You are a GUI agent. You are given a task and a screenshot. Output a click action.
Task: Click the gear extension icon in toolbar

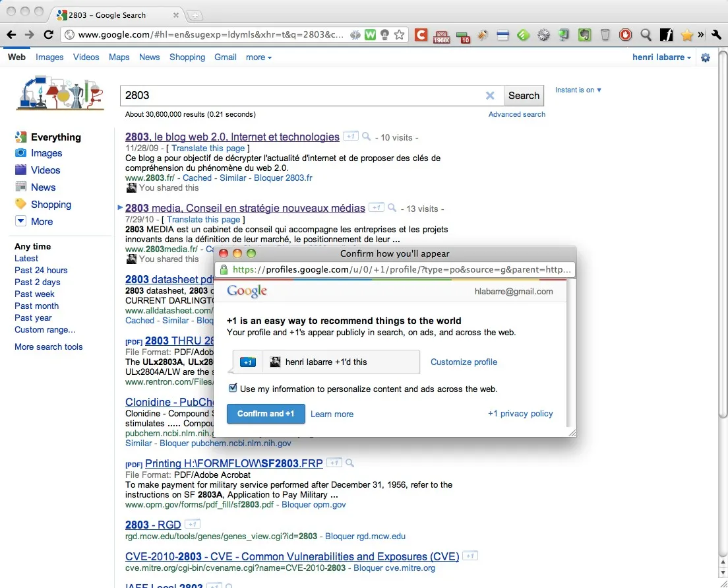coord(543,35)
